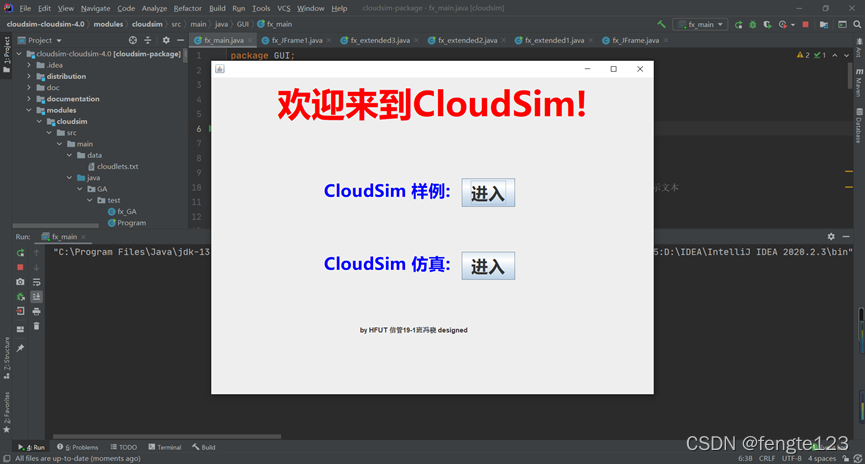Viewport: 865px width, 464px height.
Task: Click the CRLF line separator in status bar
Action: tap(767, 458)
